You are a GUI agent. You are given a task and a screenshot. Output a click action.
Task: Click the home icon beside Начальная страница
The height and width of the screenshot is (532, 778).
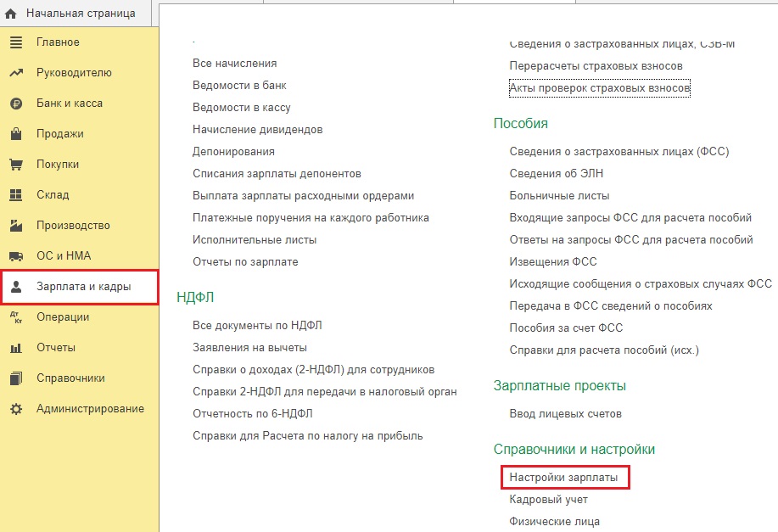point(10,14)
